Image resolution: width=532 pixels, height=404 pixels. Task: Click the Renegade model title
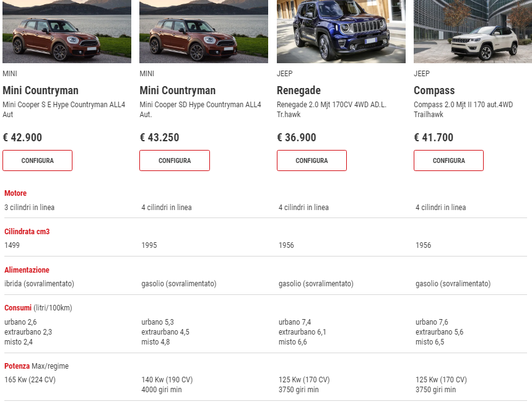(299, 90)
